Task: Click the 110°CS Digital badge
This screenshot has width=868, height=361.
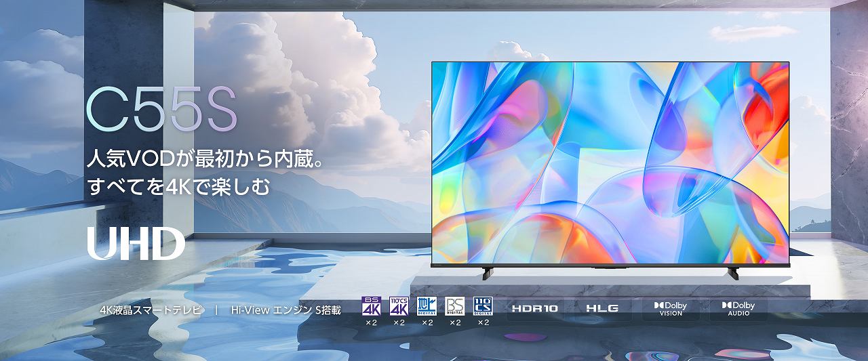Action: click(x=483, y=307)
